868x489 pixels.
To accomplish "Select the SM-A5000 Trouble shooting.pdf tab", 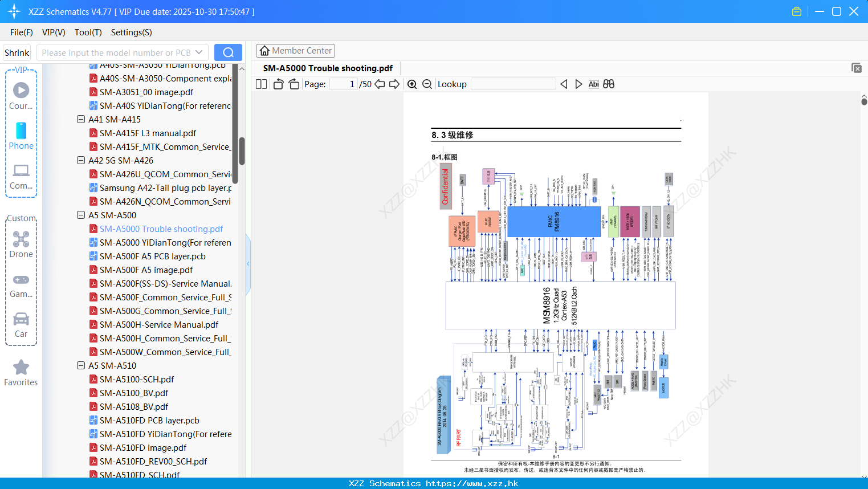I will coord(328,68).
